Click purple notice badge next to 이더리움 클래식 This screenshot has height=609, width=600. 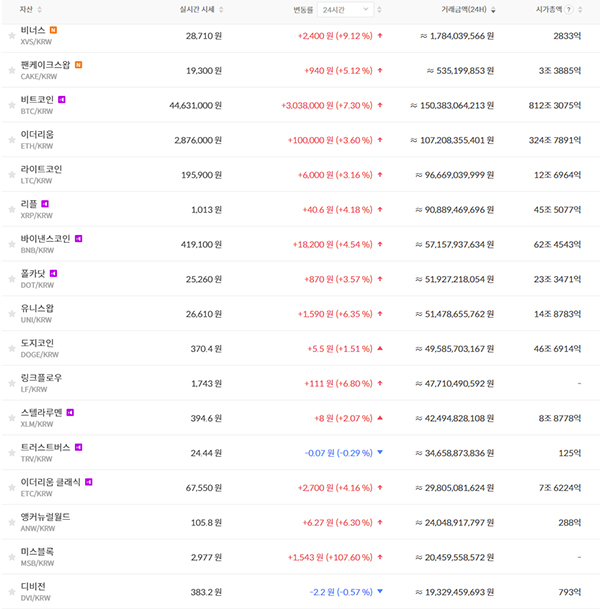89,482
